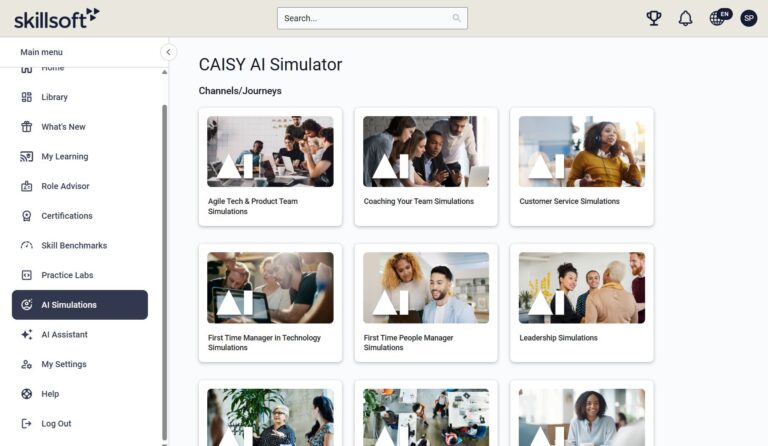Click Agile Tech & Product Team Simulations title
The height and width of the screenshot is (446, 768).
tap(253, 206)
